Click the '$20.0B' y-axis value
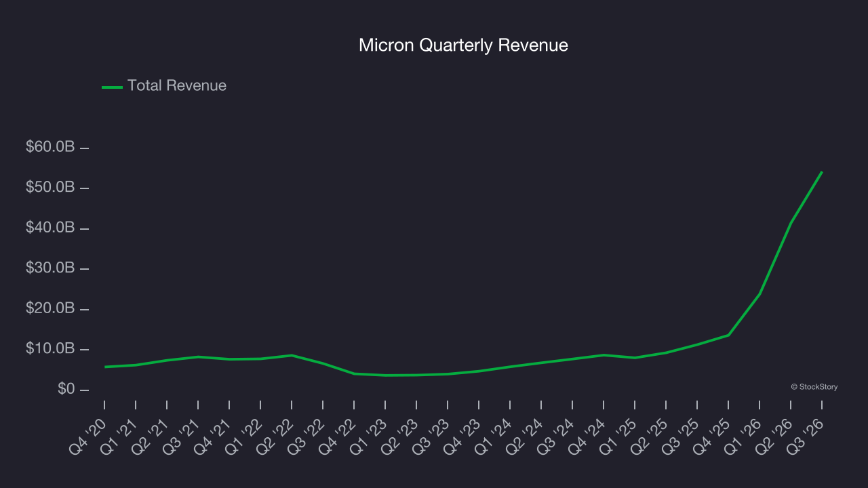 [x=50, y=308]
